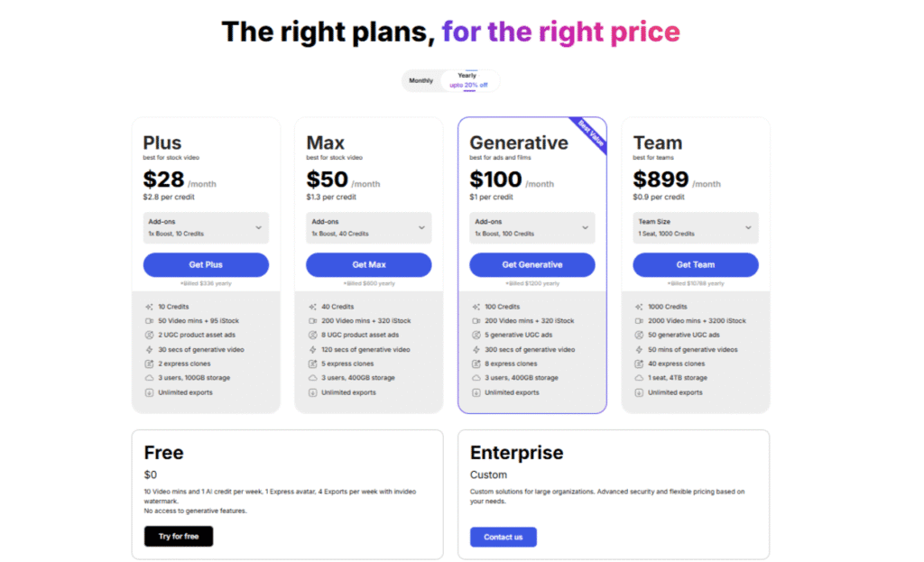This screenshot has height=562, width=924.
Task: Click the generative video icon in Team plan
Action: coord(639,349)
